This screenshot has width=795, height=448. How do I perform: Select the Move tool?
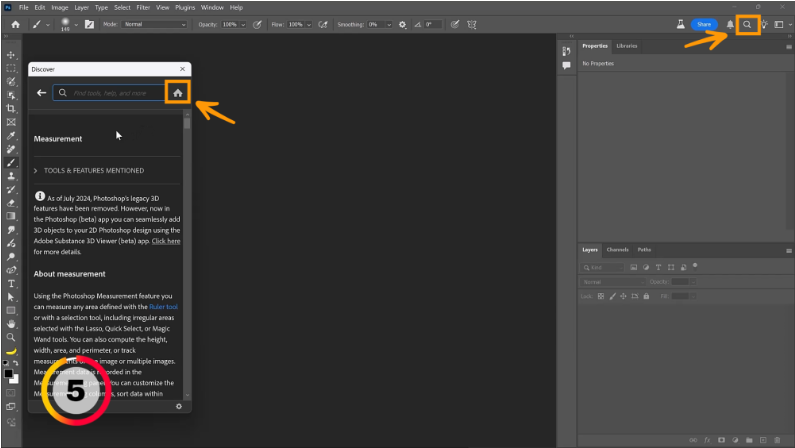[x=11, y=55]
